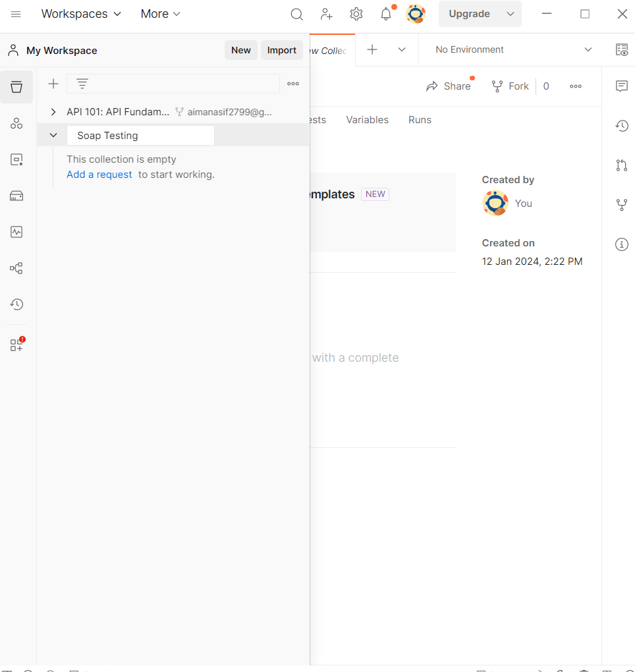Open the Environments sidebar icon
Image resolution: width=635 pixels, height=672 pixels.
pyautogui.click(x=16, y=159)
